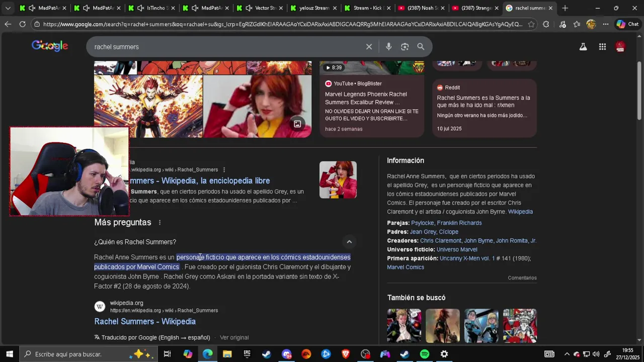Open the Universo Marvel link

(457, 249)
